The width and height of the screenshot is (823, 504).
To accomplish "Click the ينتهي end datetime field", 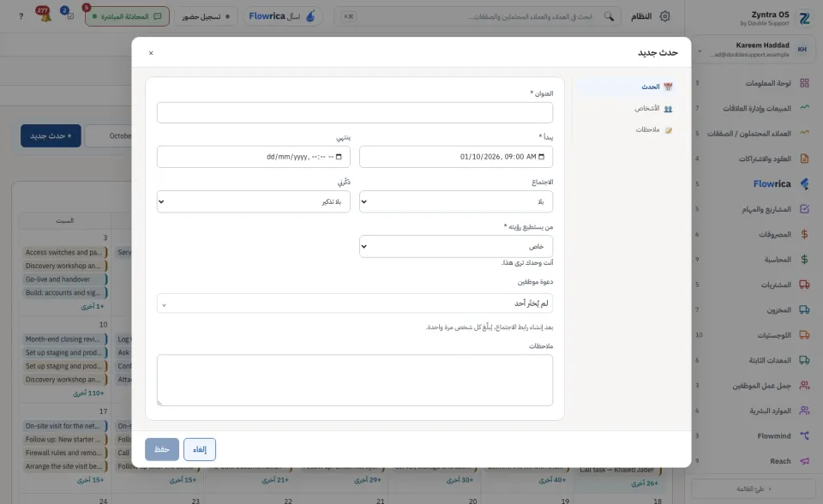I will click(x=254, y=157).
